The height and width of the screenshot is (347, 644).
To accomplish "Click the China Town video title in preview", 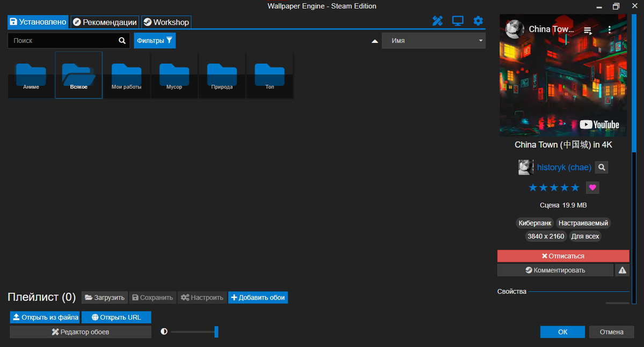I will 552,29.
